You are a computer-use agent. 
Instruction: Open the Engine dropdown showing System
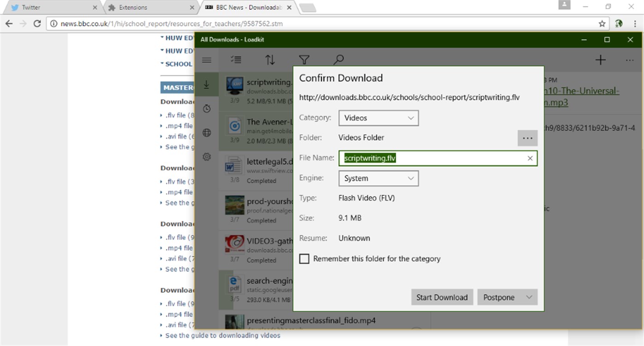tap(378, 178)
